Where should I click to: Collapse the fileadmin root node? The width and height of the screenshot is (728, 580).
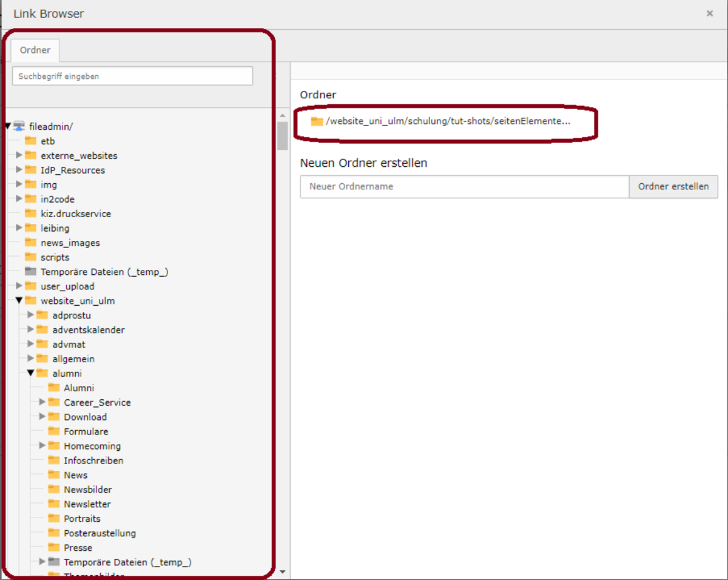(8, 126)
